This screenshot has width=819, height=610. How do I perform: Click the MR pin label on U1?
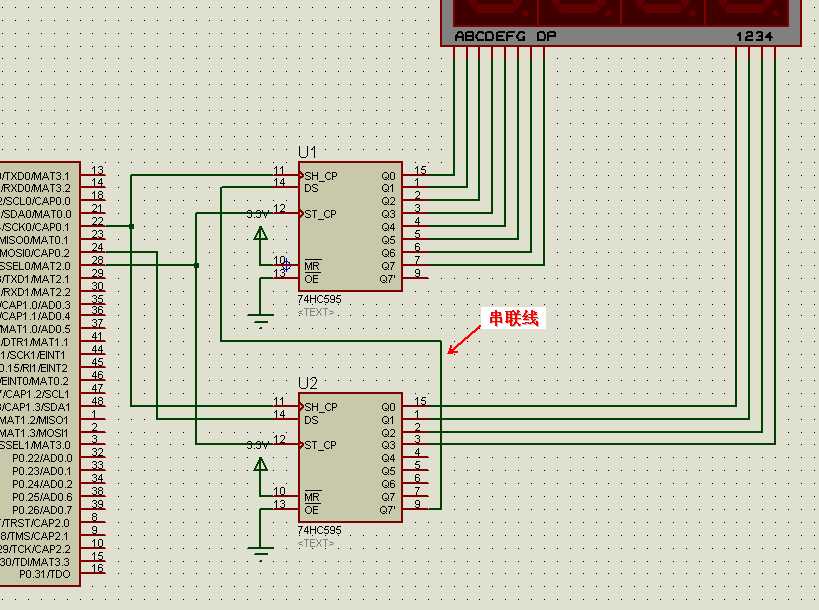(x=312, y=266)
